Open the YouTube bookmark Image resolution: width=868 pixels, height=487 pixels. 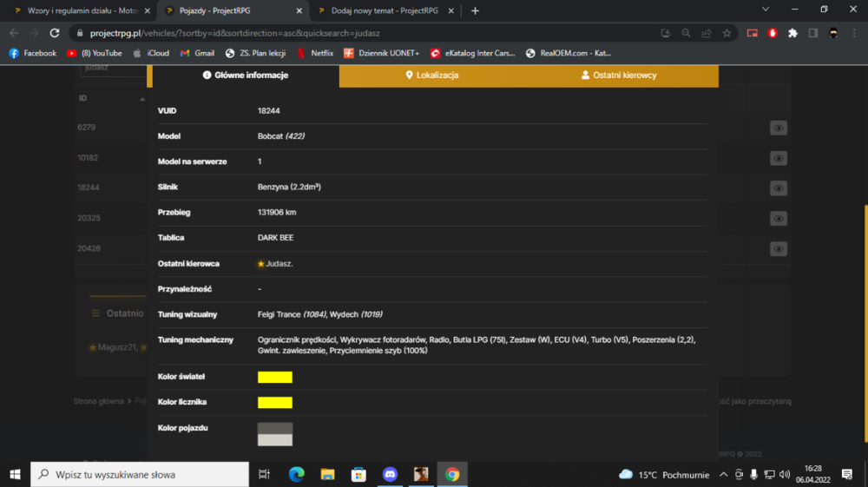click(94, 53)
